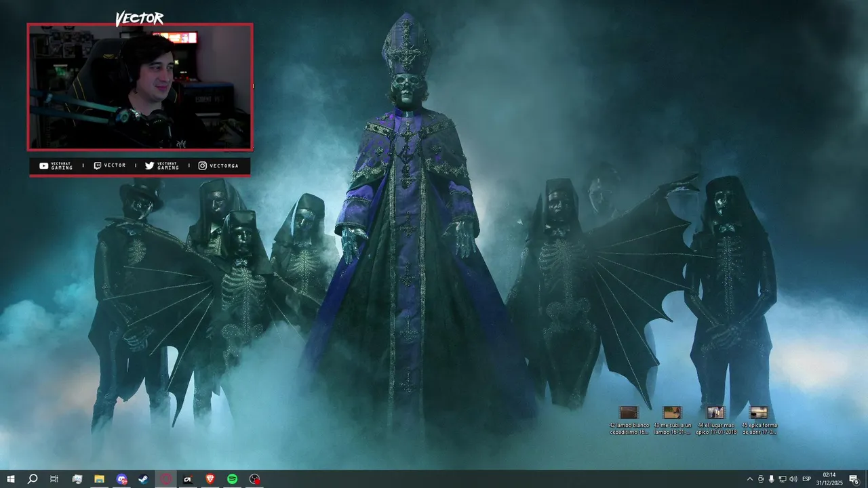This screenshot has height=488, width=868.
Task: Select video file '43 me subi a un lambo'
Action: tap(673, 420)
